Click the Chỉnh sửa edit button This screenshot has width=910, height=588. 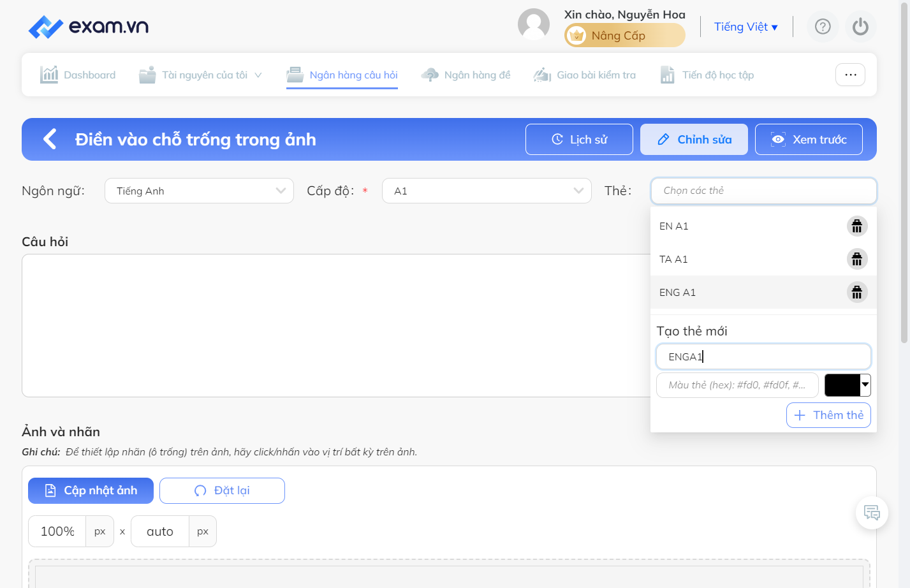(x=694, y=139)
